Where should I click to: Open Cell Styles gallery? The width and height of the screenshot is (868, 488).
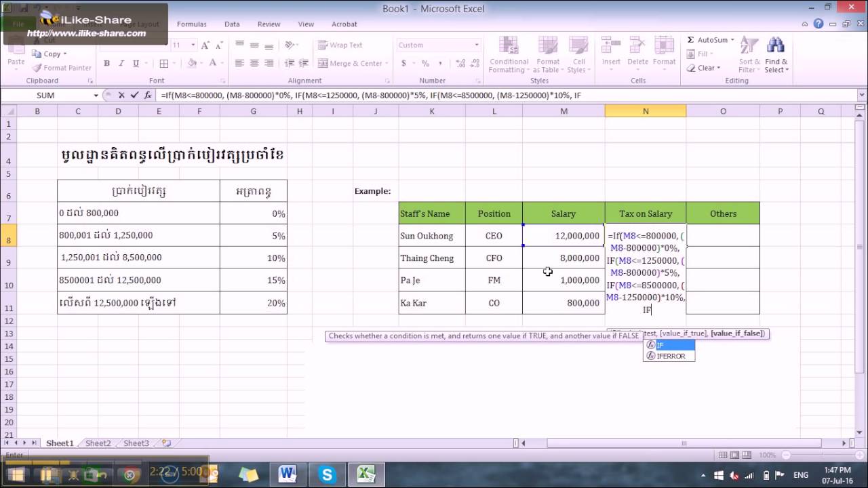578,55
